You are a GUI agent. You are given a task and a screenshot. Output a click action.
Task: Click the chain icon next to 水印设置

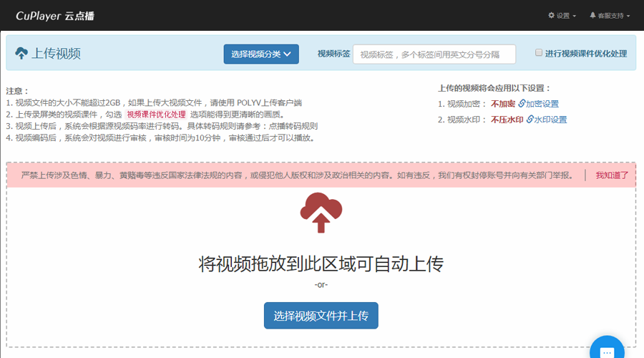pos(530,120)
